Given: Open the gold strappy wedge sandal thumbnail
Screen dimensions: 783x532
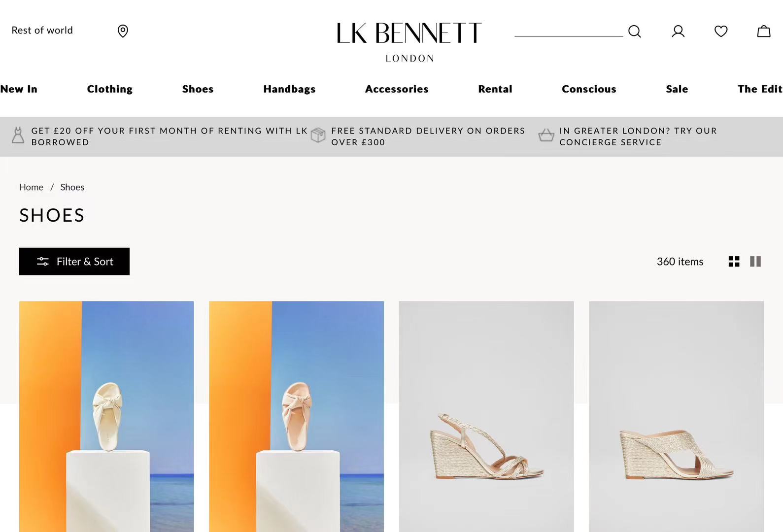Looking at the screenshot, I should (486, 416).
